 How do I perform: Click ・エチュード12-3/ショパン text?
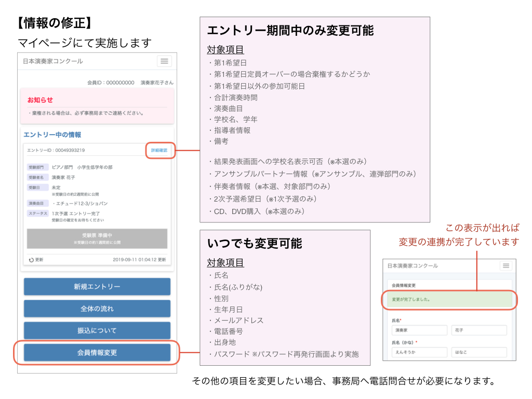tap(79, 204)
